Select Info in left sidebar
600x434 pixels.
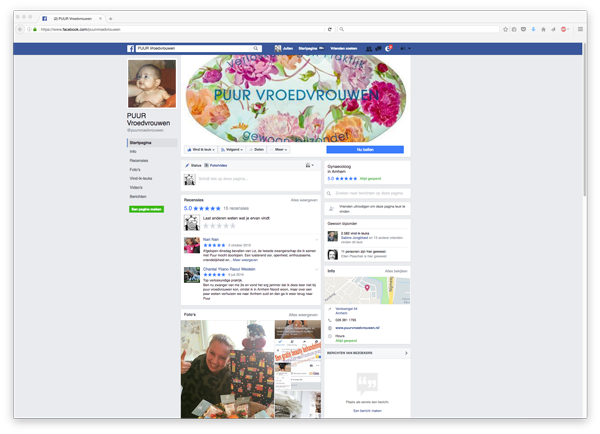click(133, 152)
